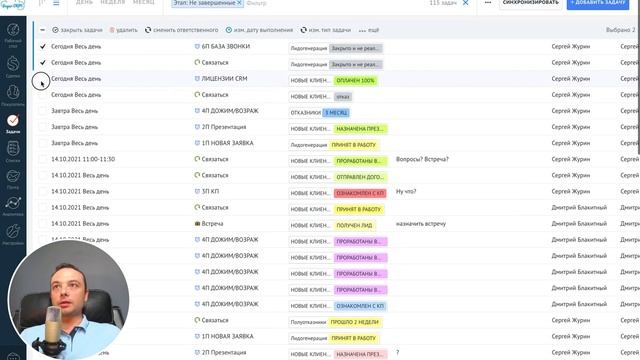Click the task icon beside 3П КП
Screen dimensions: 640x360
point(198,191)
